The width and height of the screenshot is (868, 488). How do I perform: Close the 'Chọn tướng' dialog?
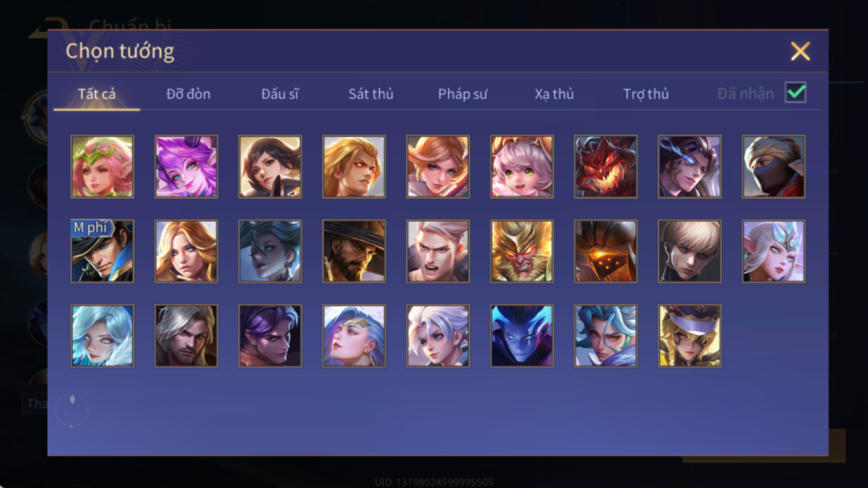click(800, 51)
